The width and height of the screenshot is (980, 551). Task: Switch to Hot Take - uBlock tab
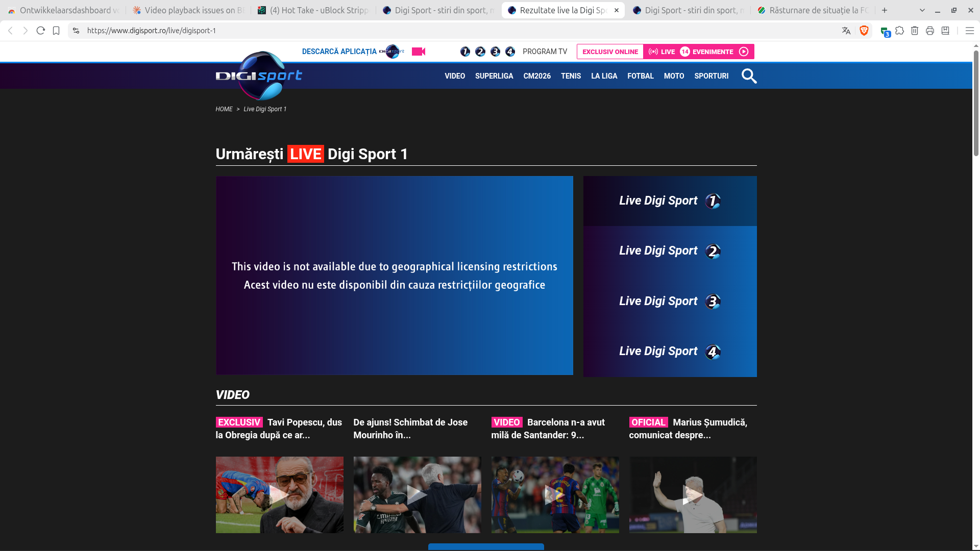313,10
